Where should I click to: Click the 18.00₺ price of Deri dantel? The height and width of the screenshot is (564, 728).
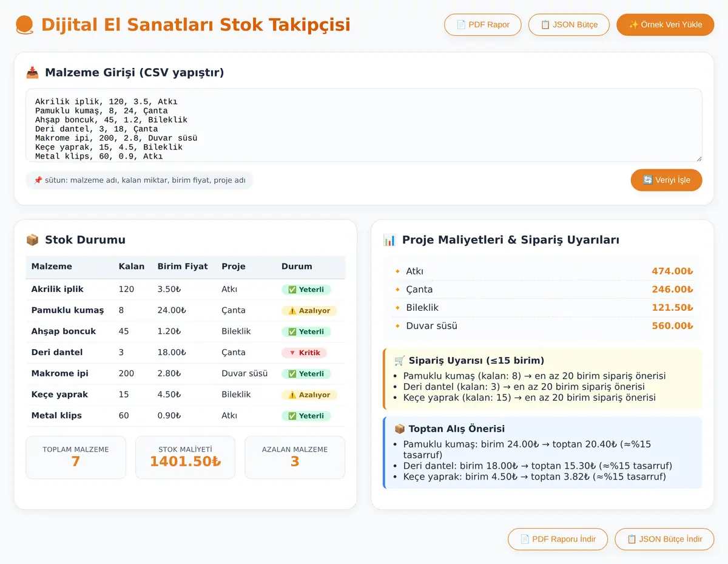click(x=172, y=352)
